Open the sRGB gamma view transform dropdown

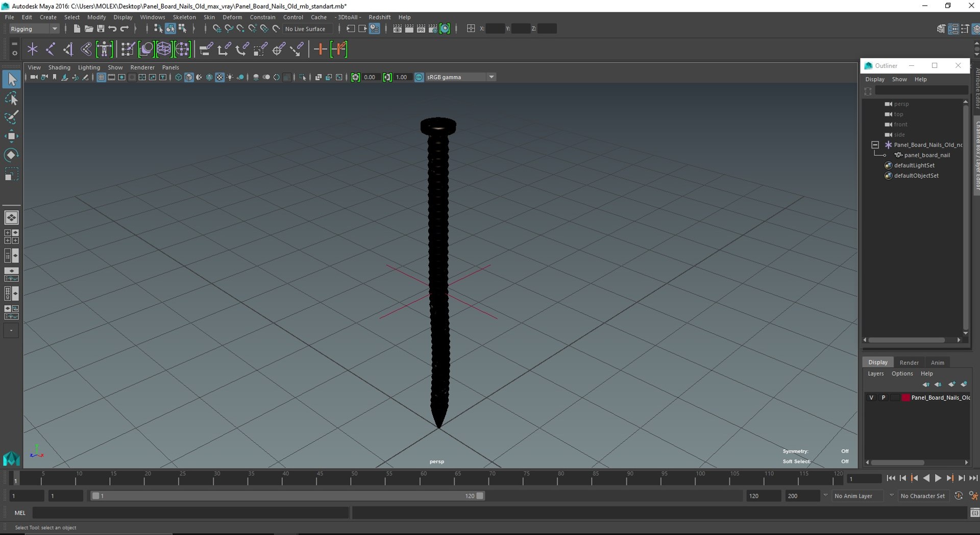click(x=460, y=77)
